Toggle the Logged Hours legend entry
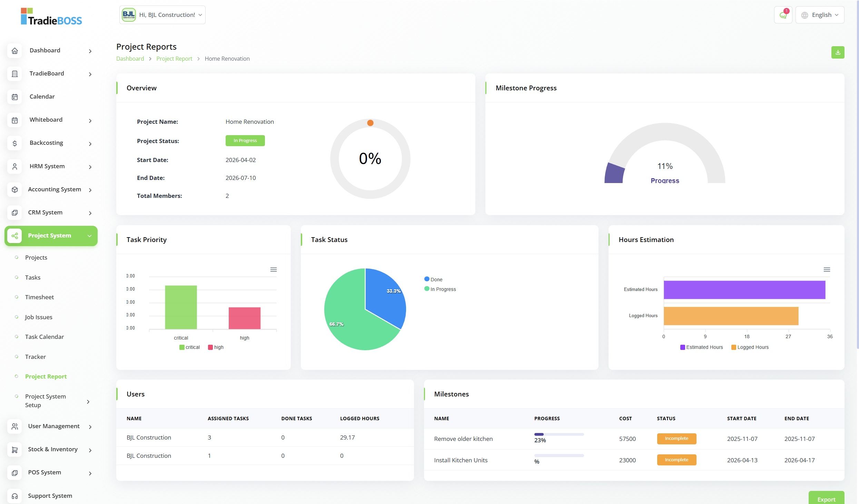859x504 pixels. tap(750, 347)
